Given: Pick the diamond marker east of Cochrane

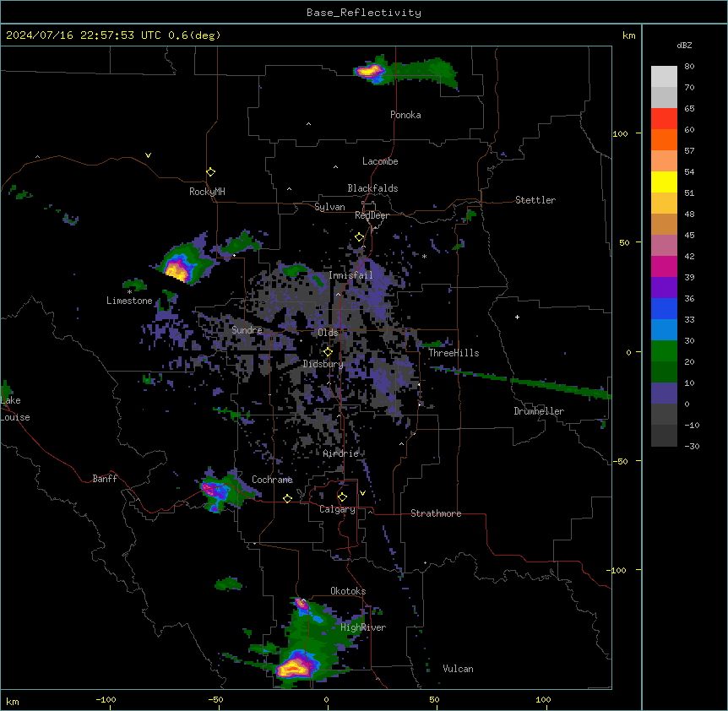Looking at the screenshot, I should pos(287,498).
